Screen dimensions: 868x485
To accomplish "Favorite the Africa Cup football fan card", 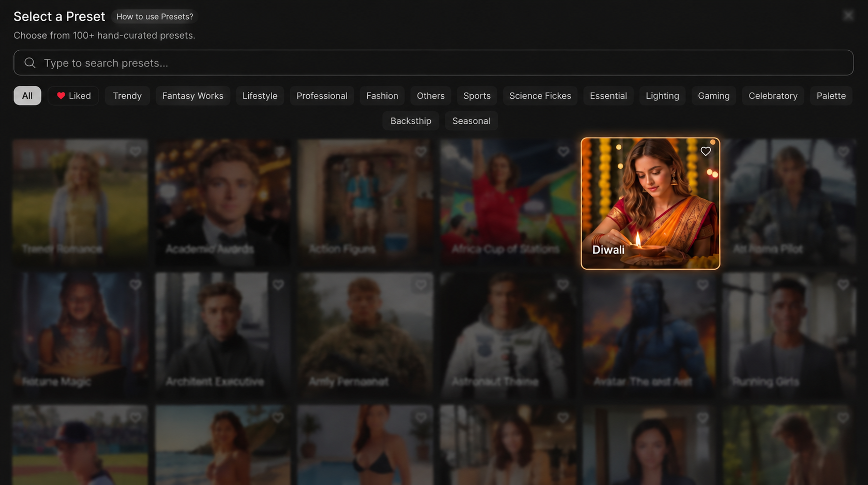I will pos(563,152).
